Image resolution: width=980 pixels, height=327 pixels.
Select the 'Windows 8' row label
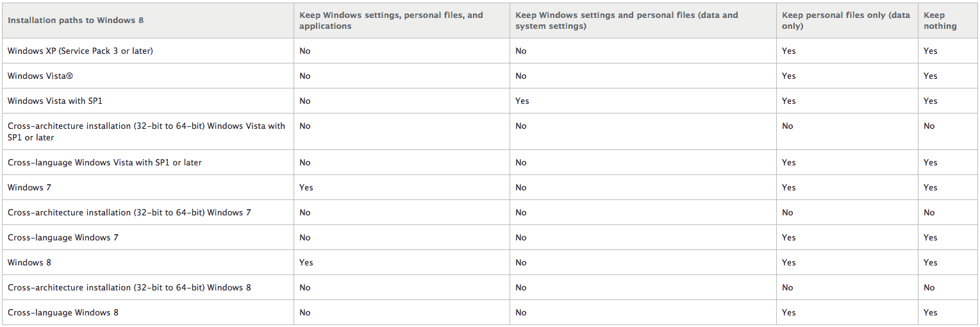(29, 262)
